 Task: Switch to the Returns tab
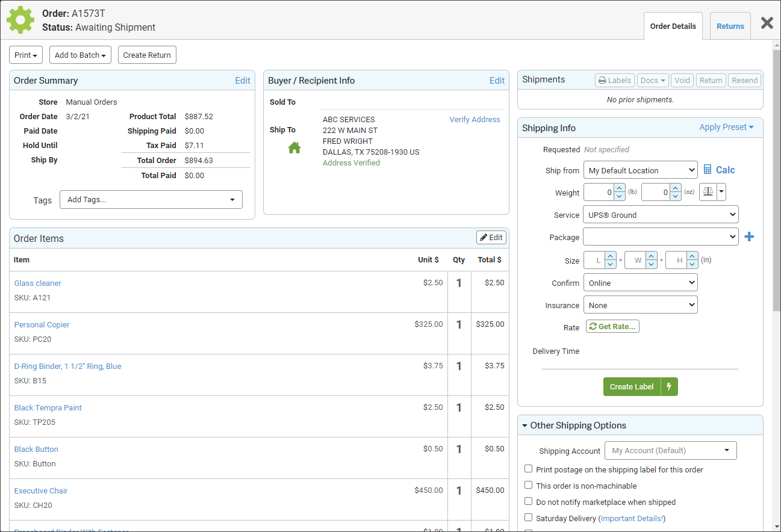pos(730,26)
